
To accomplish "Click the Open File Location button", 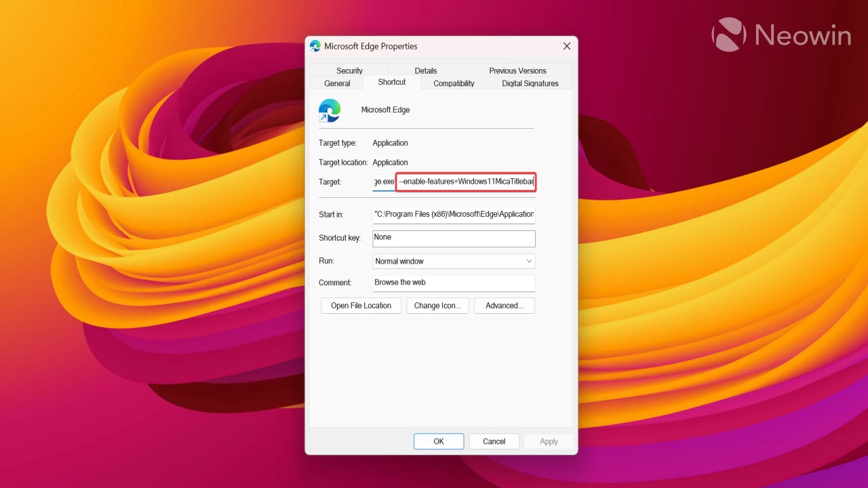I will pyautogui.click(x=361, y=306).
